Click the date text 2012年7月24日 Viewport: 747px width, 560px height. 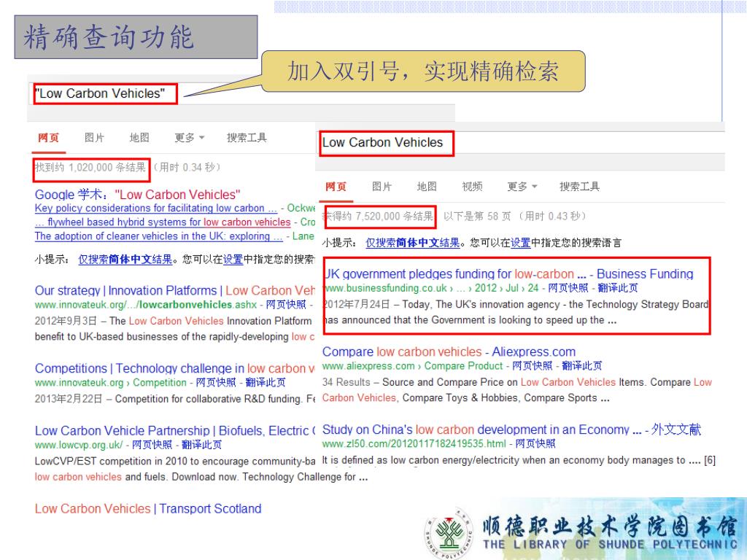[x=356, y=304]
